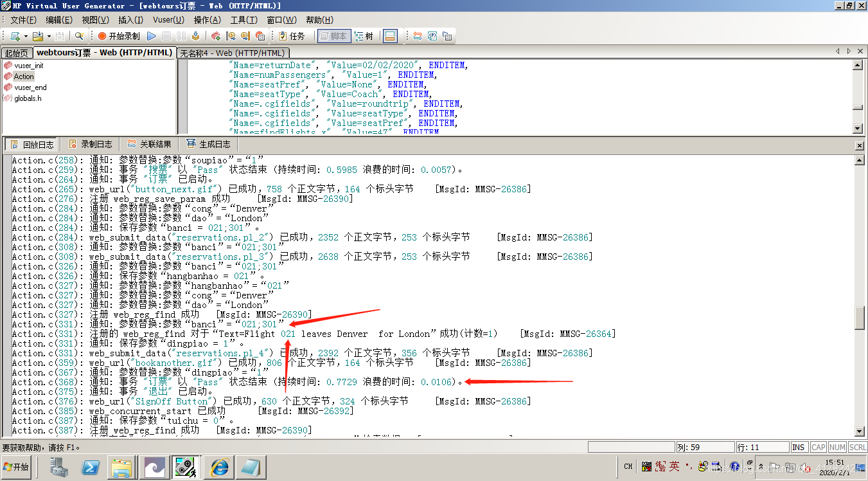Click the compile script icon
868x481 pixels.
(195, 36)
